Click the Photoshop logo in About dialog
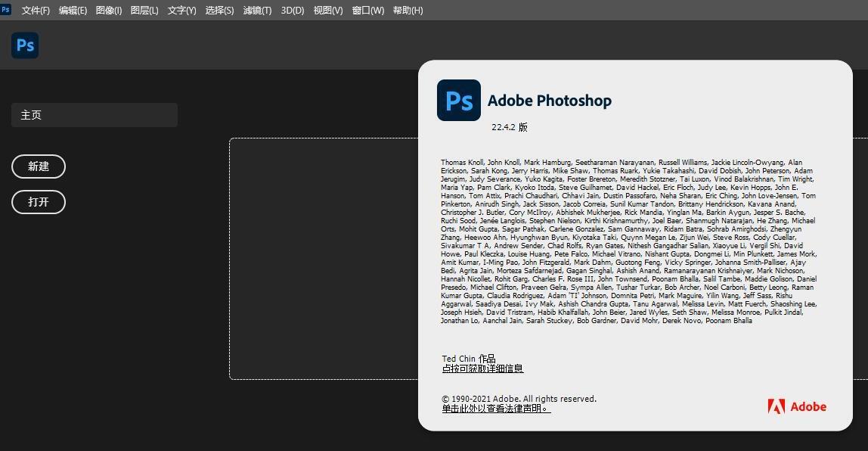868x451 pixels. [x=459, y=101]
